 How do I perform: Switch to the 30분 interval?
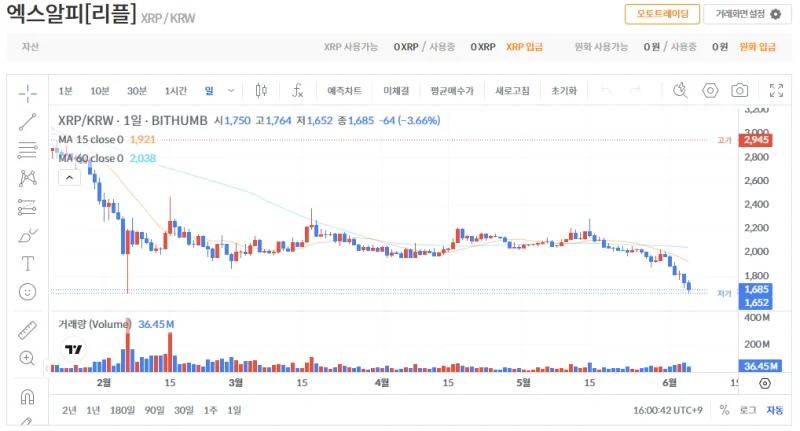click(x=137, y=91)
